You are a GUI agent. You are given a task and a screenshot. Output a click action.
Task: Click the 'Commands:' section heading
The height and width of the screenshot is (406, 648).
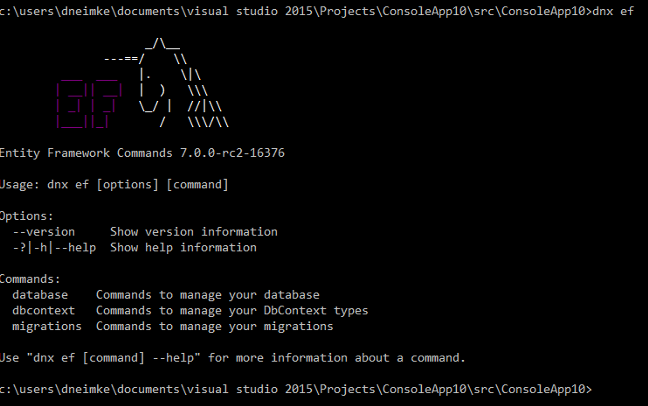click(x=30, y=279)
